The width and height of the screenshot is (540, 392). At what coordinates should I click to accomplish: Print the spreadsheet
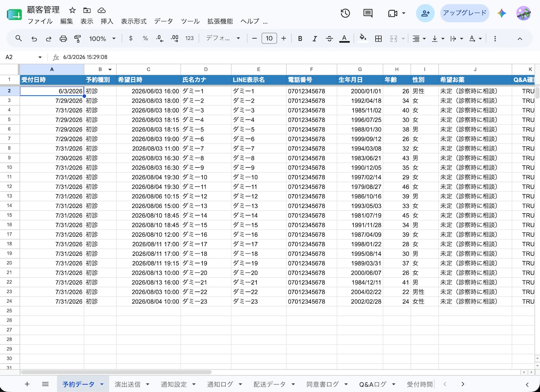coord(63,38)
